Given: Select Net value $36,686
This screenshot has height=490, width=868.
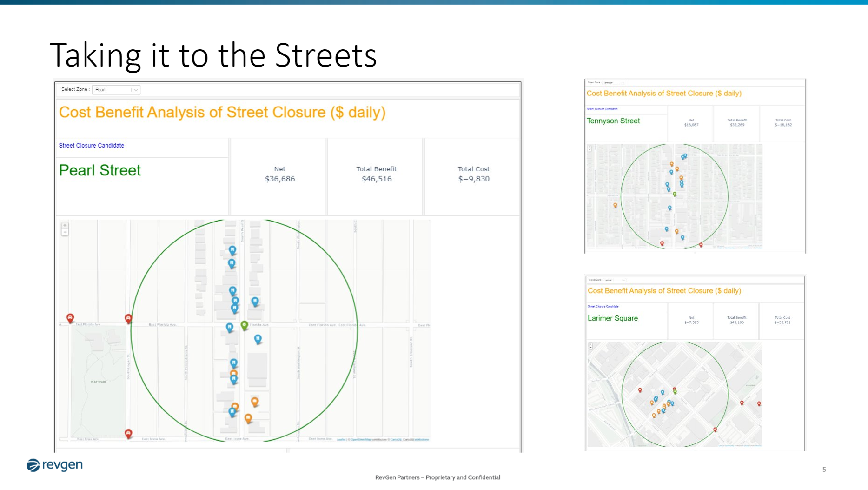Looking at the screenshot, I should 280,179.
